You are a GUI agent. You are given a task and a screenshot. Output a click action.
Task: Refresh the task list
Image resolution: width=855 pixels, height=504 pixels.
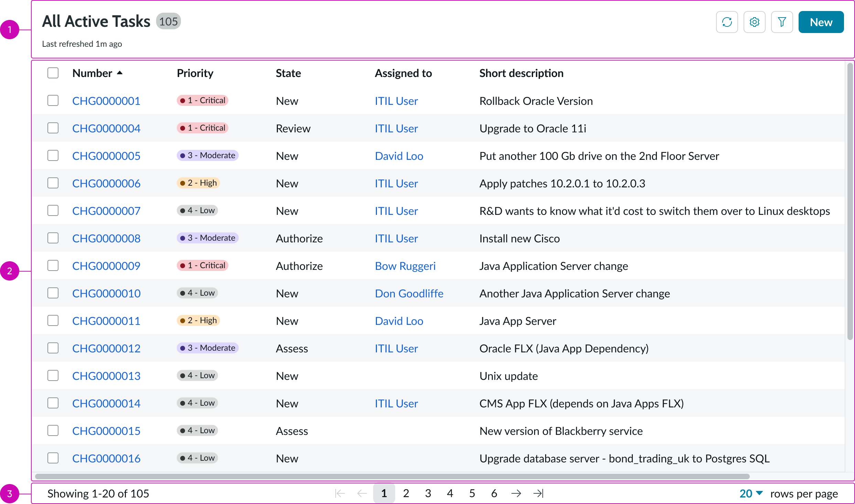pos(727,22)
